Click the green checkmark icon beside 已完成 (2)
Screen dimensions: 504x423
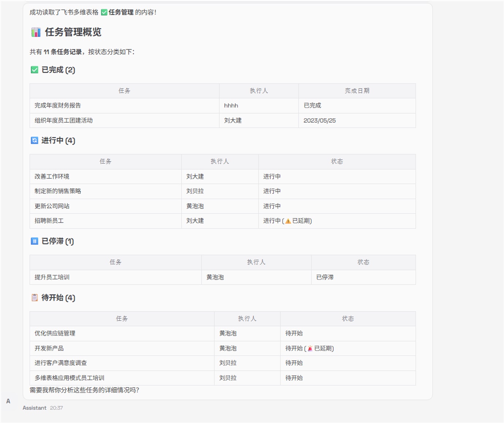(34, 70)
